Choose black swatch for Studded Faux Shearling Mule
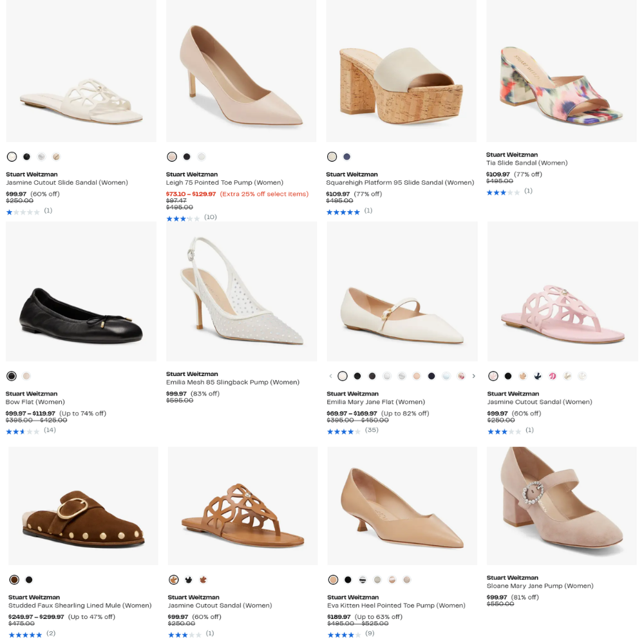Viewport: 644px width, 644px height. click(x=29, y=580)
